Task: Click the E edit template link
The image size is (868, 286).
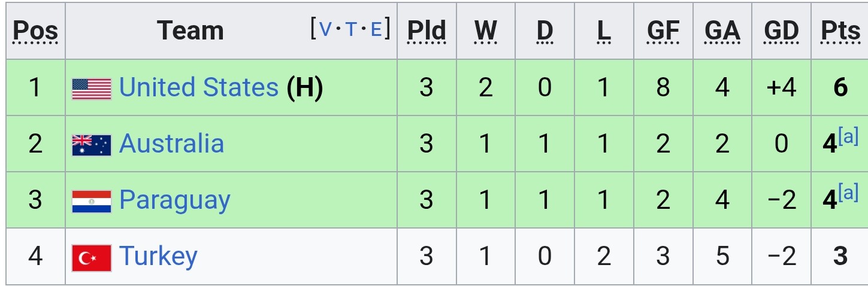Action: coord(376,29)
